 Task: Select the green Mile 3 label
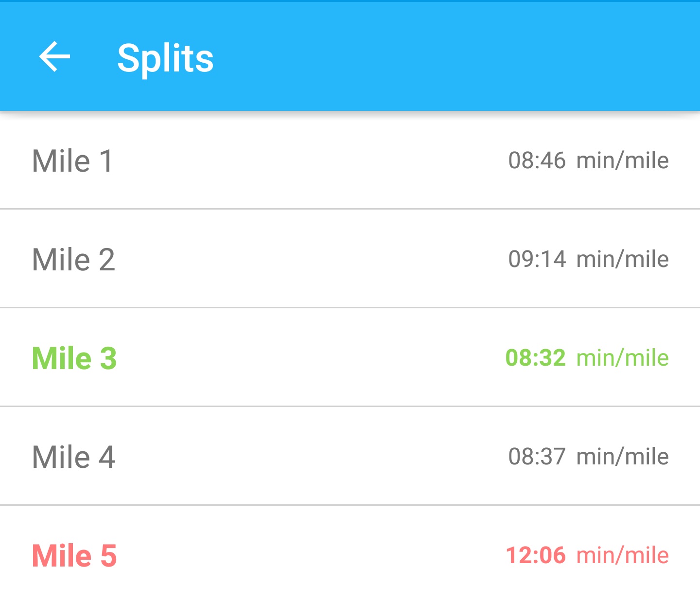click(74, 358)
